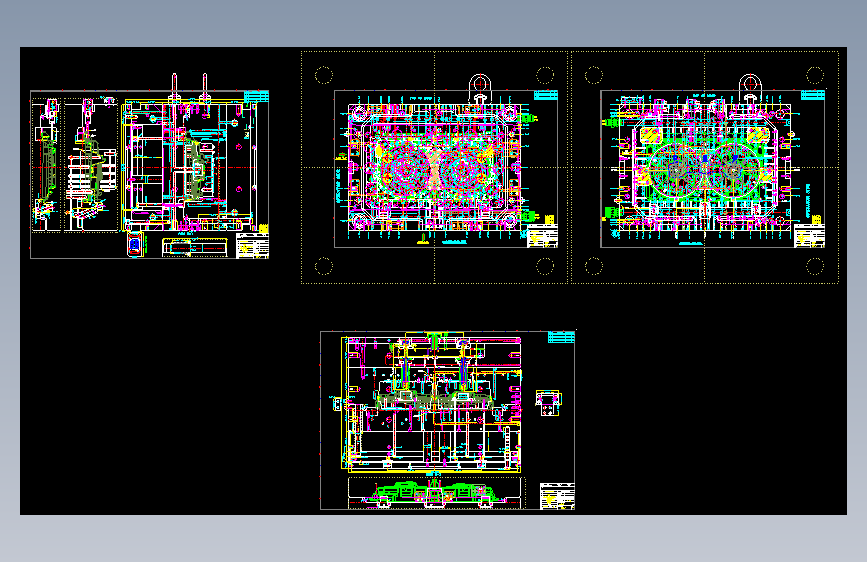Click the green part profile below the bottom section view
This screenshot has height=562, width=867.
click(434, 493)
